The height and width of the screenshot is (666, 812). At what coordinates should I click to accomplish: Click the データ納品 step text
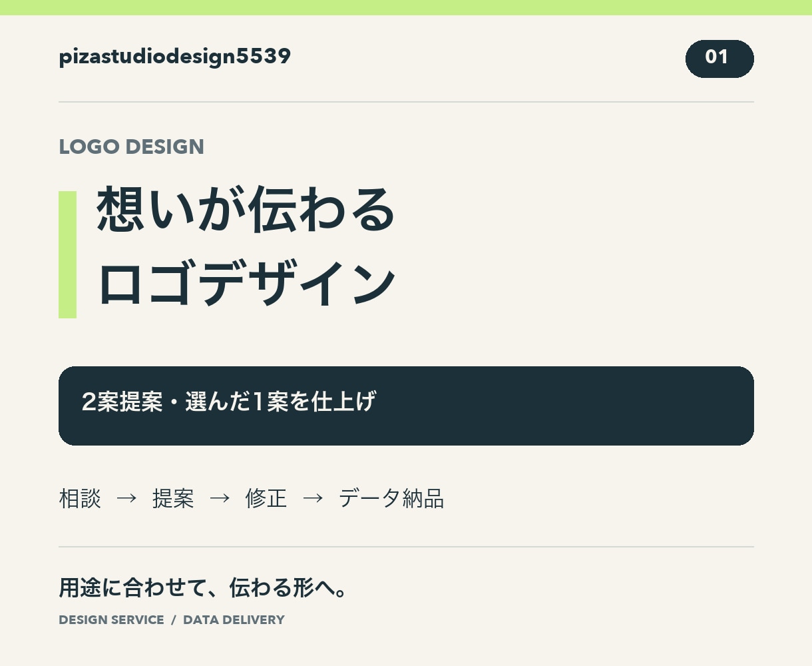pos(391,498)
